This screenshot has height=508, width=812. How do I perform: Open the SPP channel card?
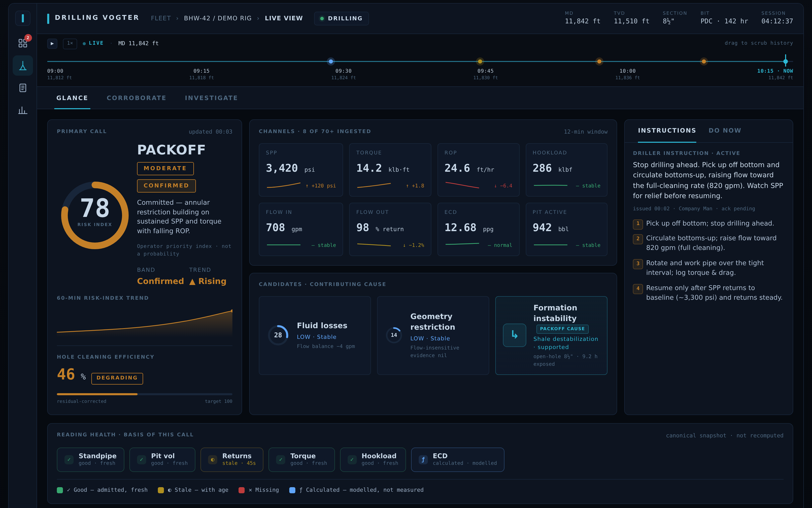click(x=301, y=170)
